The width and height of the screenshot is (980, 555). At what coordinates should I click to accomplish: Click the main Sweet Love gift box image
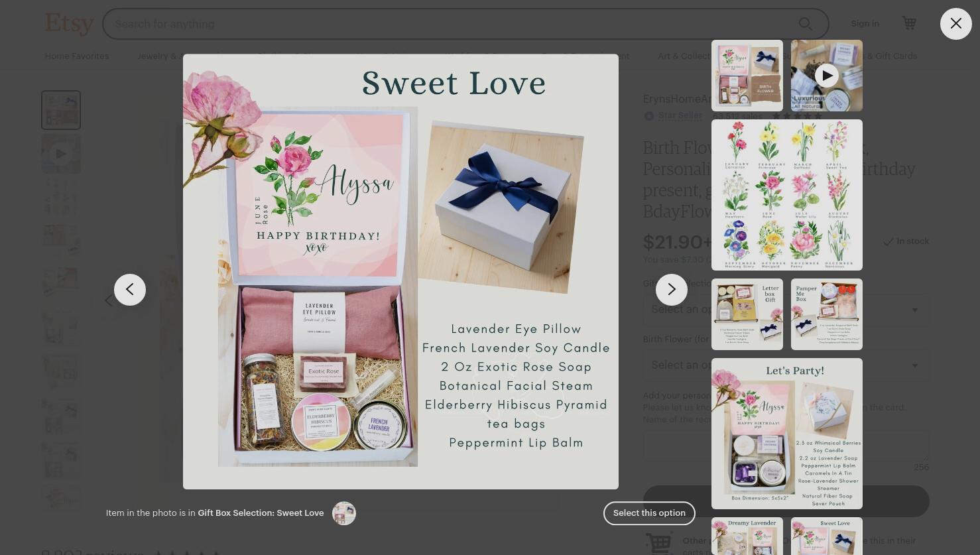coord(400,272)
